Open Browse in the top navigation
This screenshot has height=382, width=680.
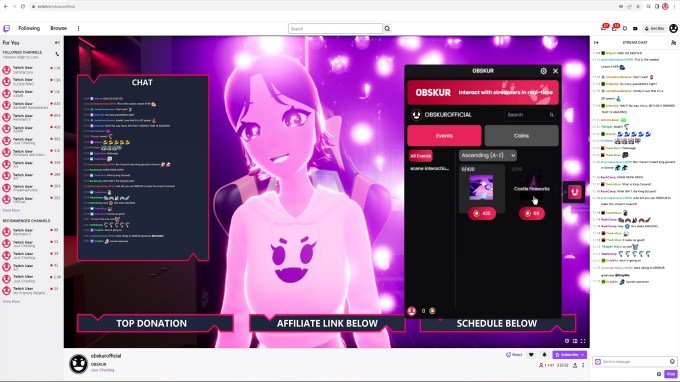59,28
